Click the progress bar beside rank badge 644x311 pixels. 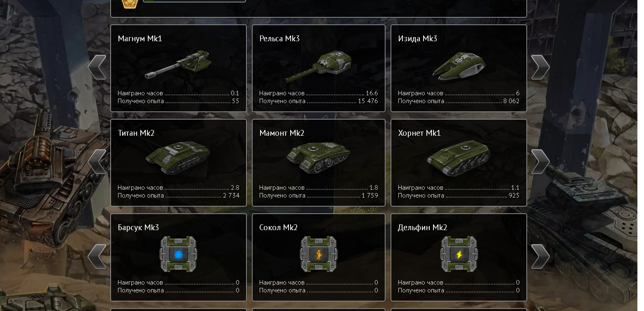coord(194,1)
